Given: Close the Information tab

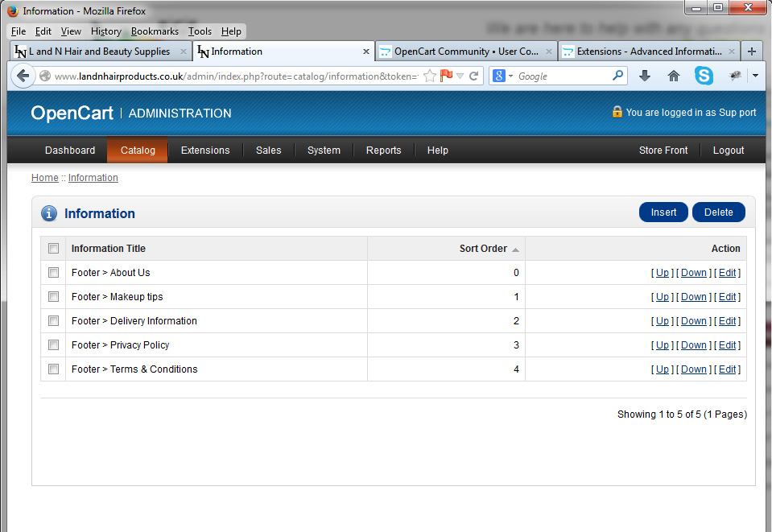Looking at the screenshot, I should (365, 52).
